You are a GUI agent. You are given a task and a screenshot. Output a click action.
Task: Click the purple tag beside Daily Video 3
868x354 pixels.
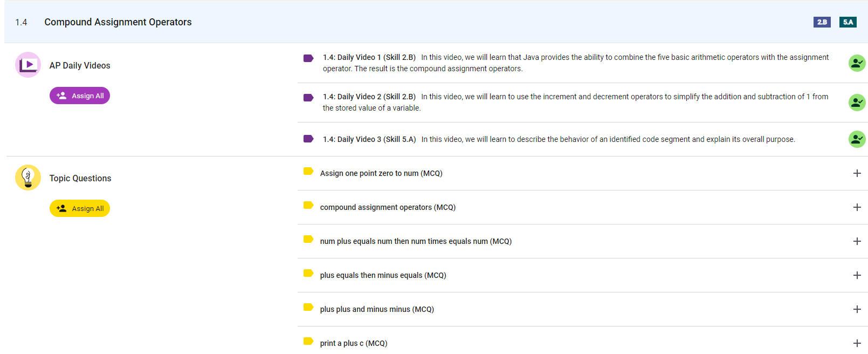pos(308,139)
